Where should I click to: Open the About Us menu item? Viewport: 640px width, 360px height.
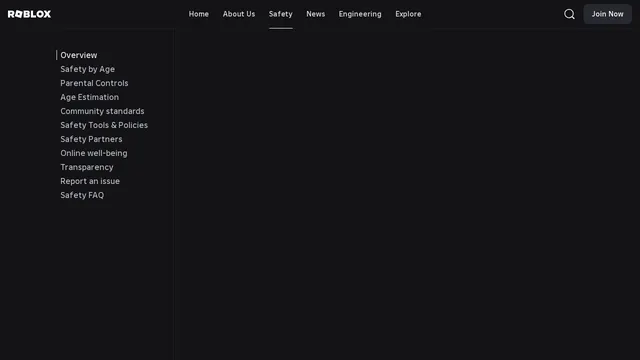point(239,14)
